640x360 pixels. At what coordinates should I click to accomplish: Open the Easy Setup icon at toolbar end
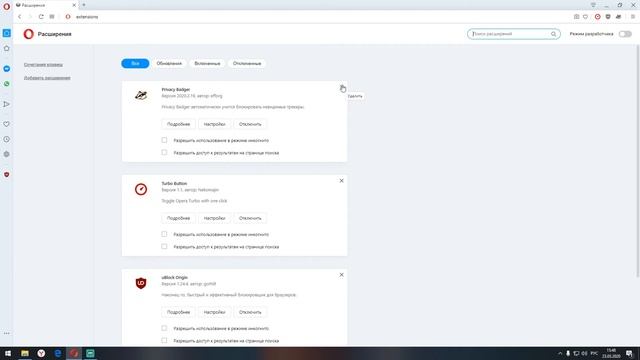633,17
